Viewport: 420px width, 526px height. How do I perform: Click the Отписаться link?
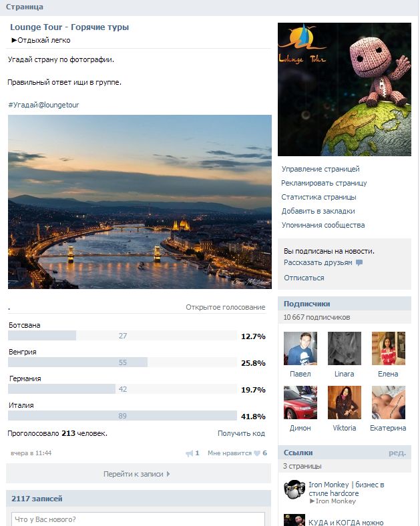pyautogui.click(x=304, y=278)
